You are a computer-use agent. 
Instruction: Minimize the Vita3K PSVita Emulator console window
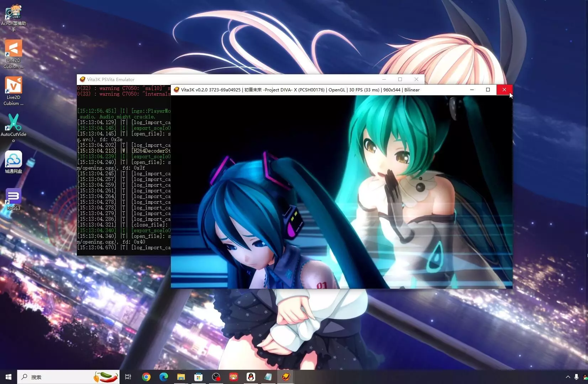pyautogui.click(x=384, y=79)
